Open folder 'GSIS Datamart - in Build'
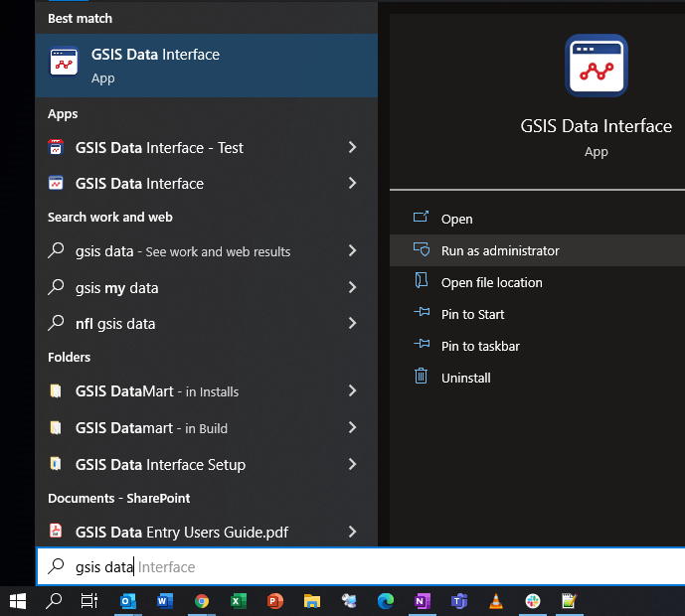The height and width of the screenshot is (616, 685). coord(207,428)
